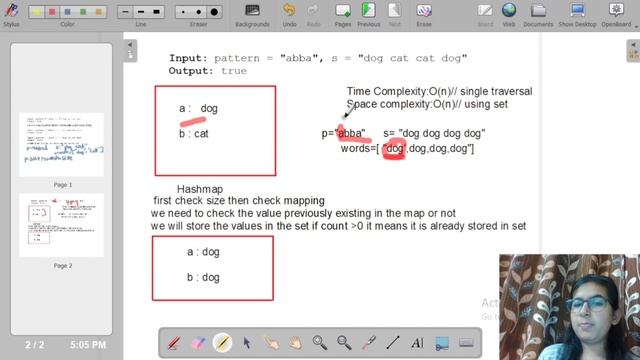Choose the medium line width

(141, 12)
